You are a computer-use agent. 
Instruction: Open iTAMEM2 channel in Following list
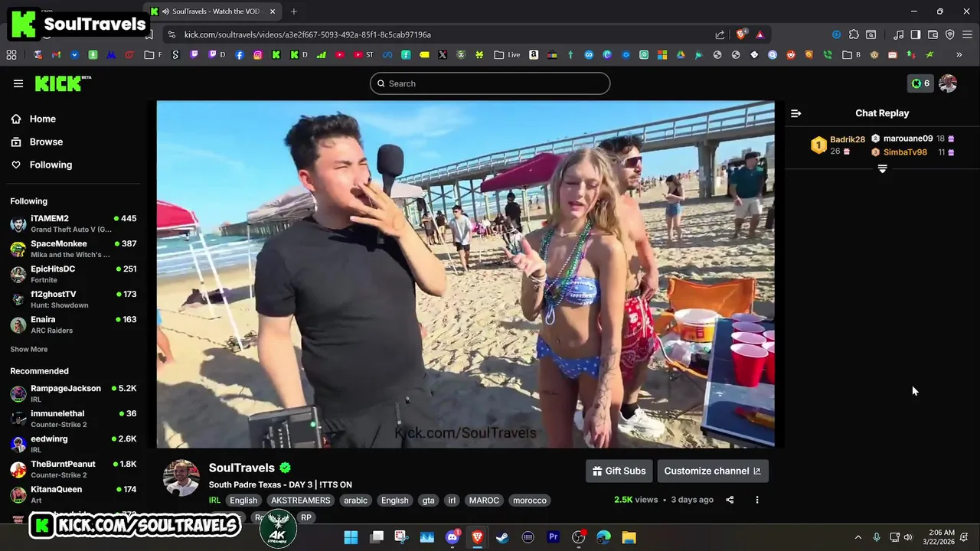(x=73, y=223)
